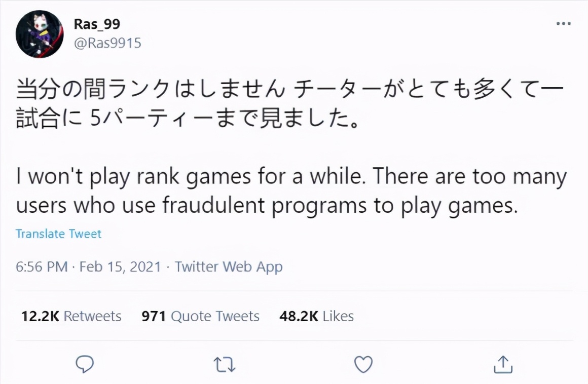588x384 pixels.
Task: Open the retweet options via the retweet arrows
Action: point(224,363)
